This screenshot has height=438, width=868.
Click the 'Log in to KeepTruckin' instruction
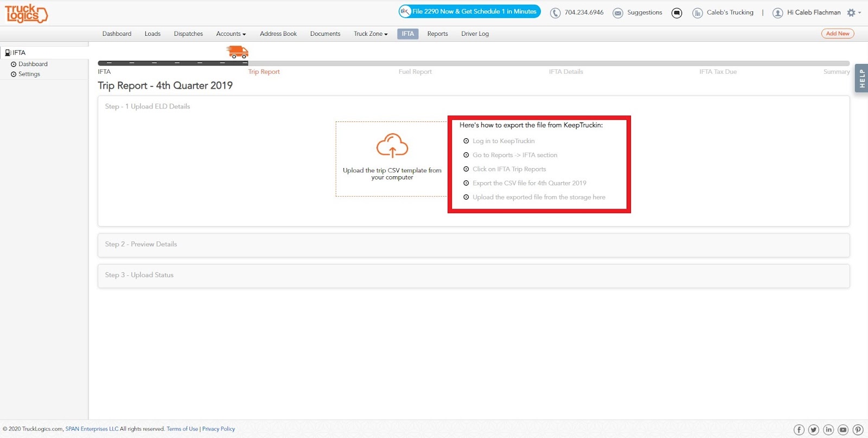point(503,141)
